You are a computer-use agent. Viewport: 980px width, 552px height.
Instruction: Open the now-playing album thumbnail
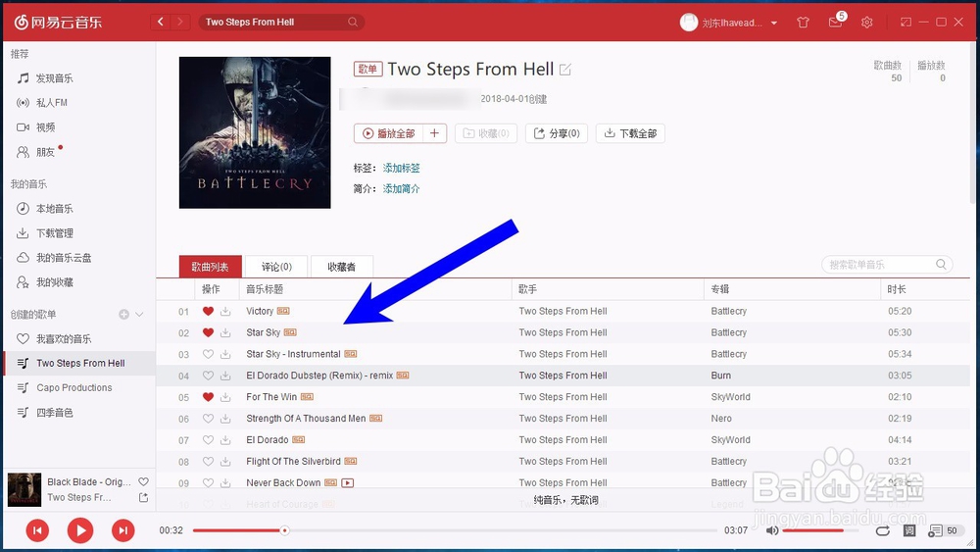pos(24,489)
